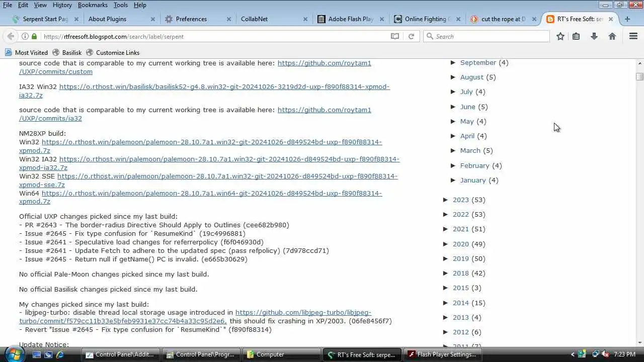Scrollbar up arrow at top of page
The width and height of the screenshot is (644, 362).
pyautogui.click(x=639, y=63)
